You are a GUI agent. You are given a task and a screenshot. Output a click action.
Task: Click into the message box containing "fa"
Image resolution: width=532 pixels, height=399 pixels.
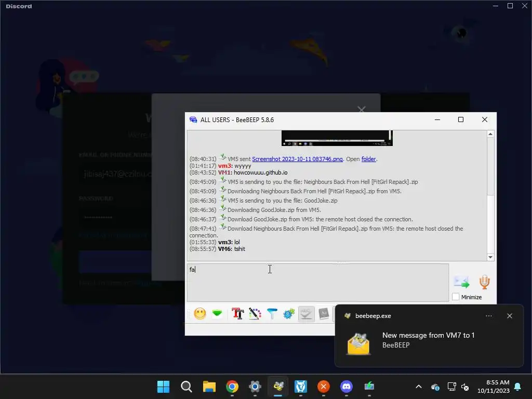pos(318,282)
